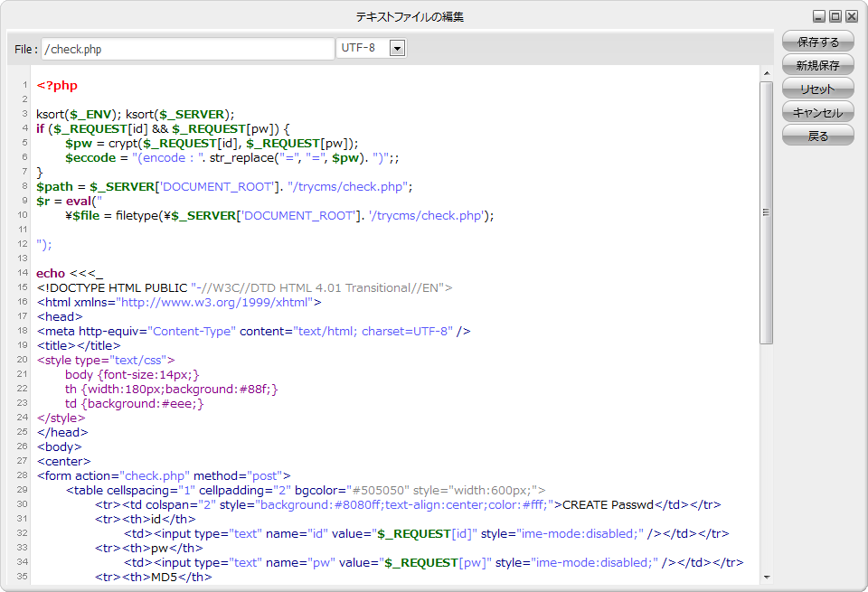
Task: Click the <form action="check.php"> line
Action: coord(163,475)
